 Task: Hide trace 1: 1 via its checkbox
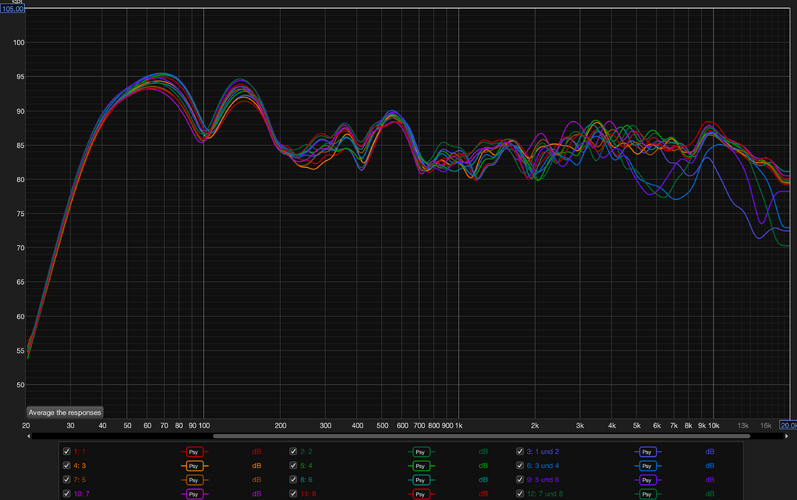pyautogui.click(x=67, y=452)
